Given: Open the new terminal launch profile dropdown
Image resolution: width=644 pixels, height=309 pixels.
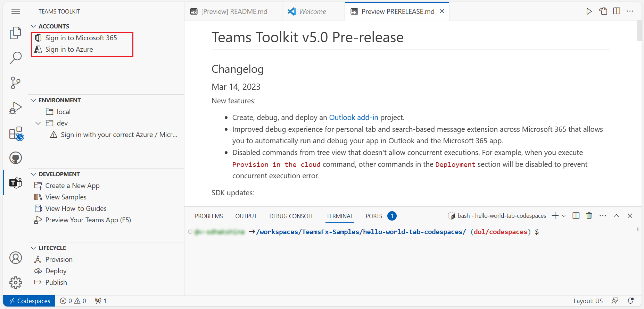Looking at the screenshot, I should pos(564,216).
